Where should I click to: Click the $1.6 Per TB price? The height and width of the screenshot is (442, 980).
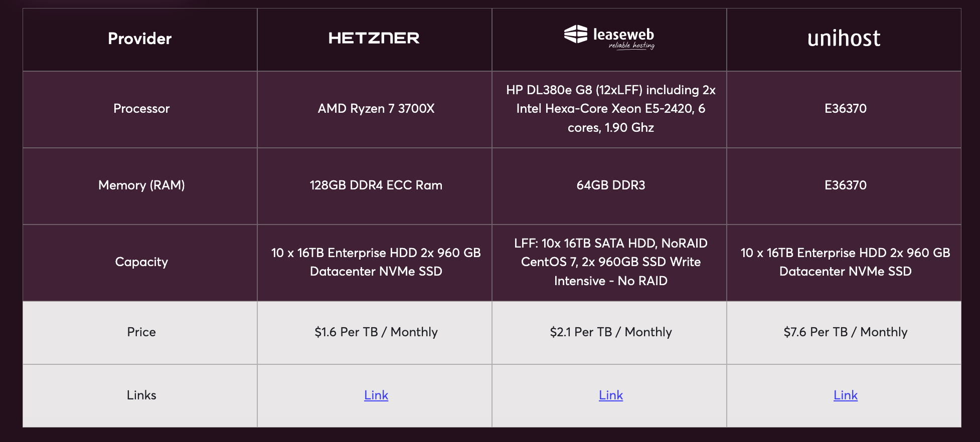point(376,332)
